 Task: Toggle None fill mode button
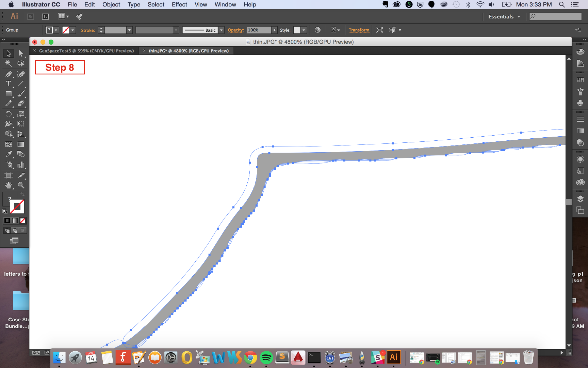pos(22,220)
